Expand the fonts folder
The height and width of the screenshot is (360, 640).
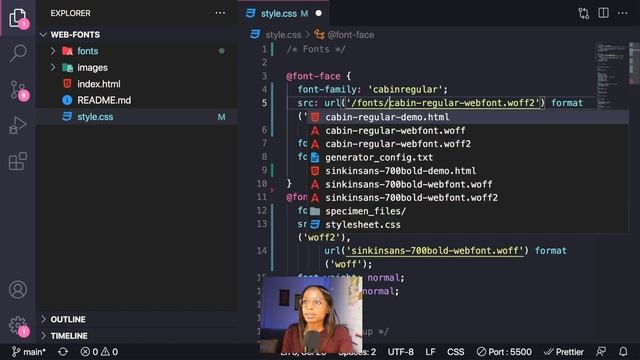point(138,51)
